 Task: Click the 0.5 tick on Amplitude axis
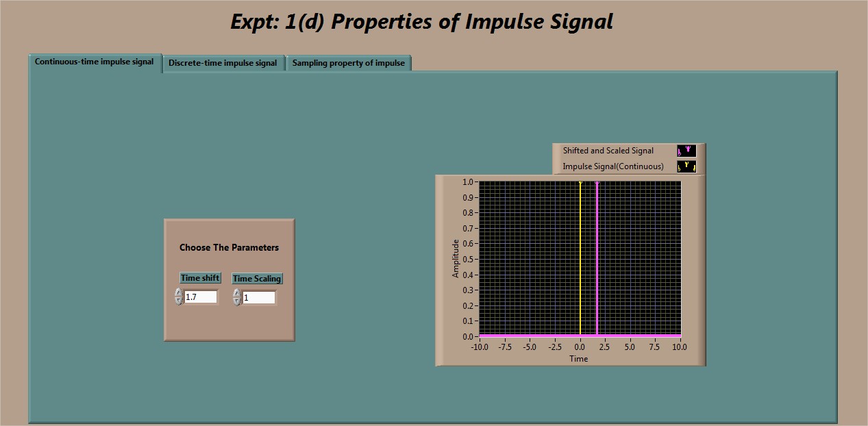[x=468, y=259]
